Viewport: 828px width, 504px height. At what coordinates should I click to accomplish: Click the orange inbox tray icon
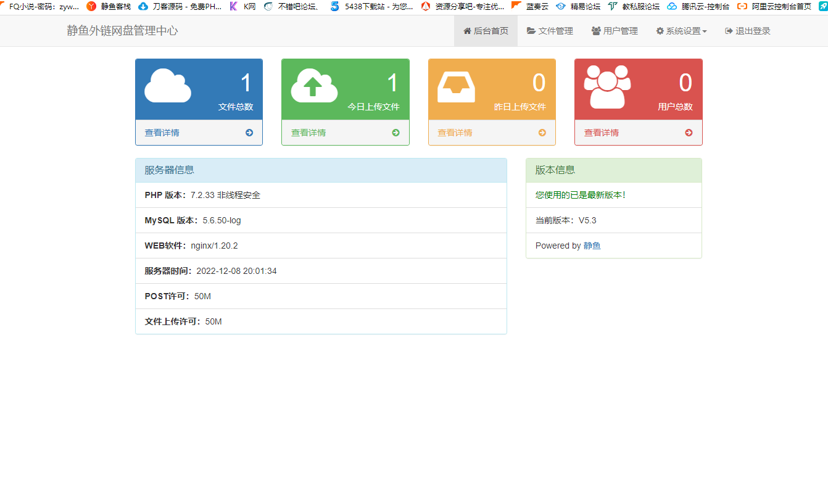[x=457, y=87]
